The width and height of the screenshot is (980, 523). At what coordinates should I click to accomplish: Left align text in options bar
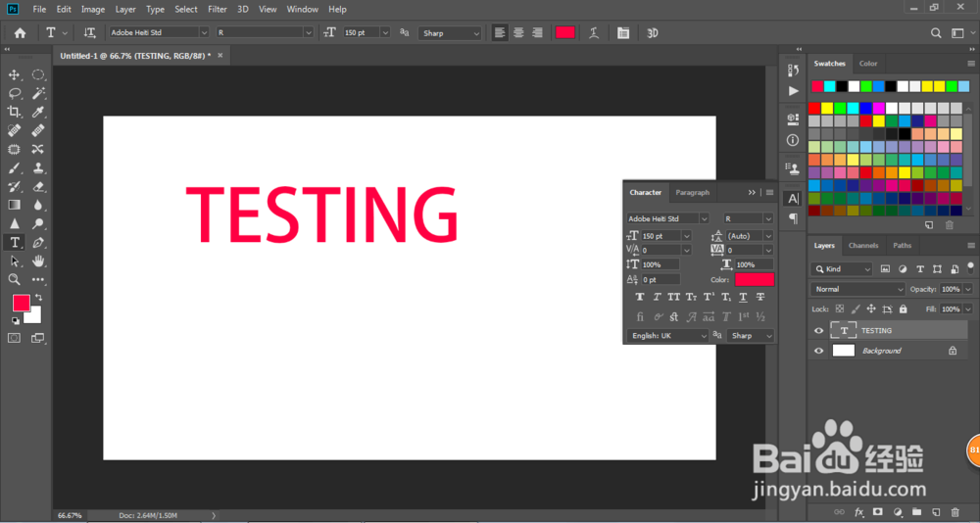click(500, 33)
